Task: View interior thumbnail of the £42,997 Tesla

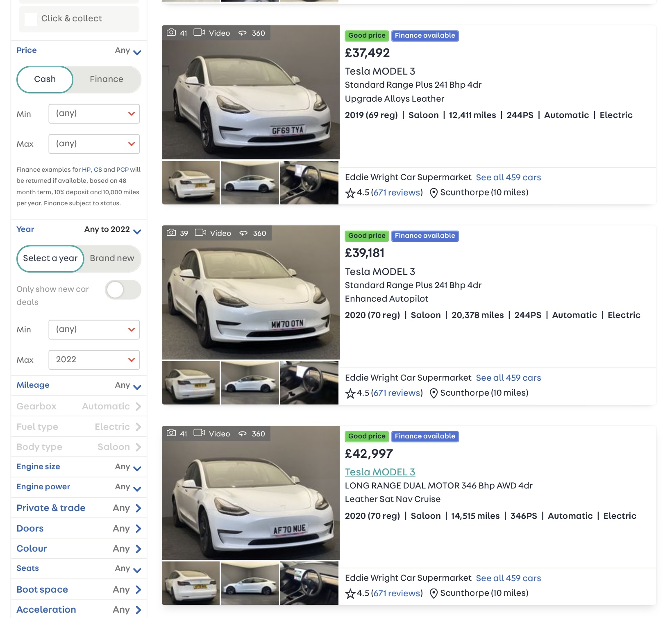Action: point(309,583)
